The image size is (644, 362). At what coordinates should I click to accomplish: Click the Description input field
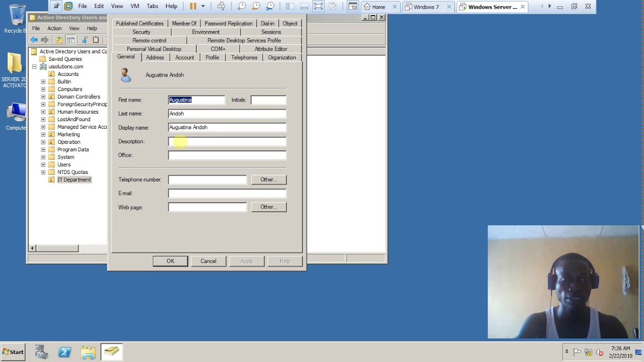(227, 141)
